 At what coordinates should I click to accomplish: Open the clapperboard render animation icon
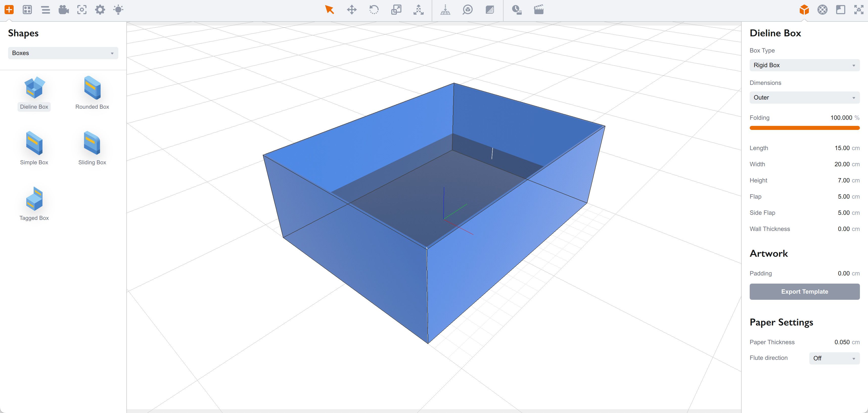538,9
